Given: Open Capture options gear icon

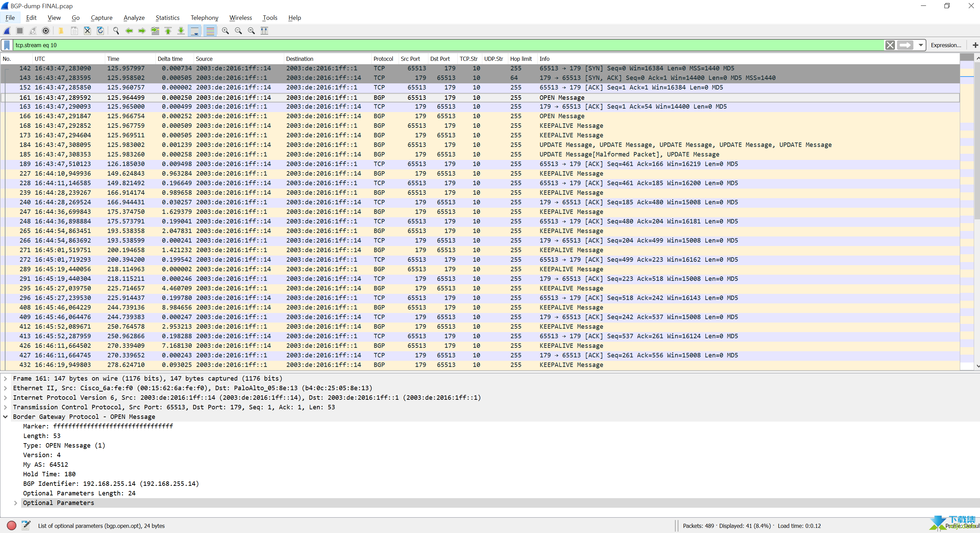Looking at the screenshot, I should (x=46, y=31).
